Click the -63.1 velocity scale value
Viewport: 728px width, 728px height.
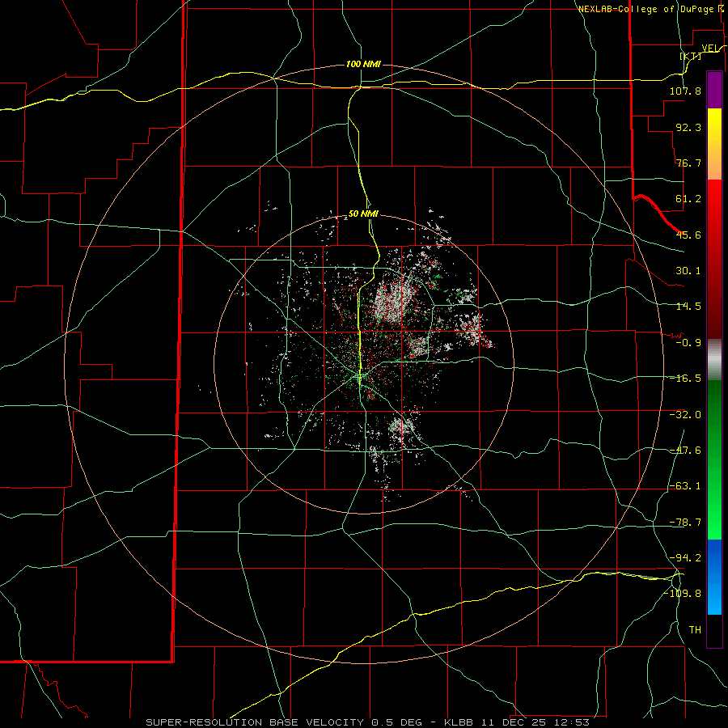coord(685,486)
